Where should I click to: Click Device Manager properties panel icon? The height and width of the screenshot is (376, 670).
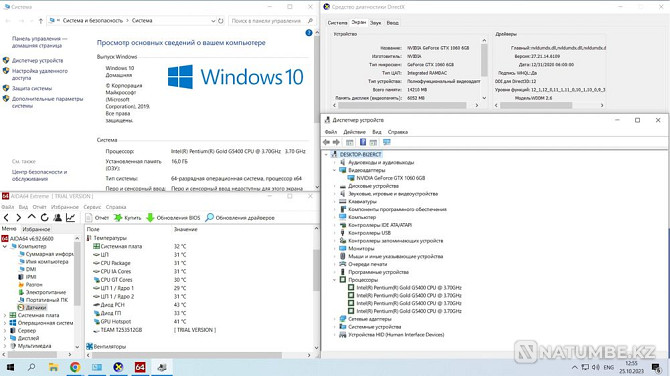(x=373, y=142)
